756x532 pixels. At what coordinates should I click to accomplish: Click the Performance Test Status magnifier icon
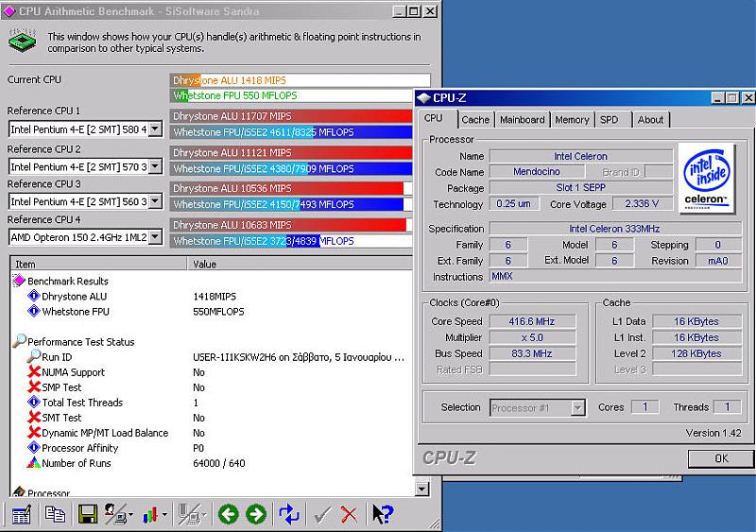pos(19,340)
